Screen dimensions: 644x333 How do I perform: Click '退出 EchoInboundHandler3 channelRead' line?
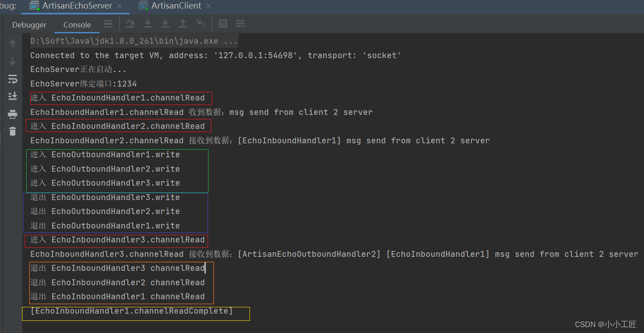[118, 268]
